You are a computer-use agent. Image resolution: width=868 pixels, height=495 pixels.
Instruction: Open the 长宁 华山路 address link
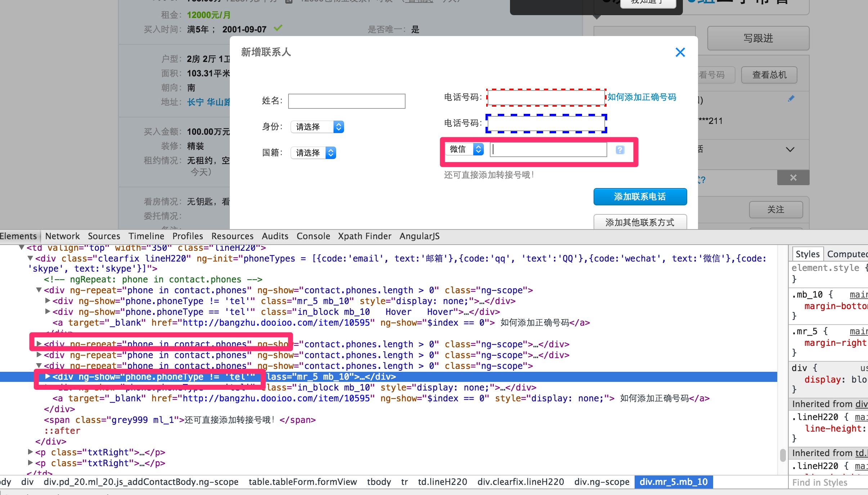[x=209, y=102]
